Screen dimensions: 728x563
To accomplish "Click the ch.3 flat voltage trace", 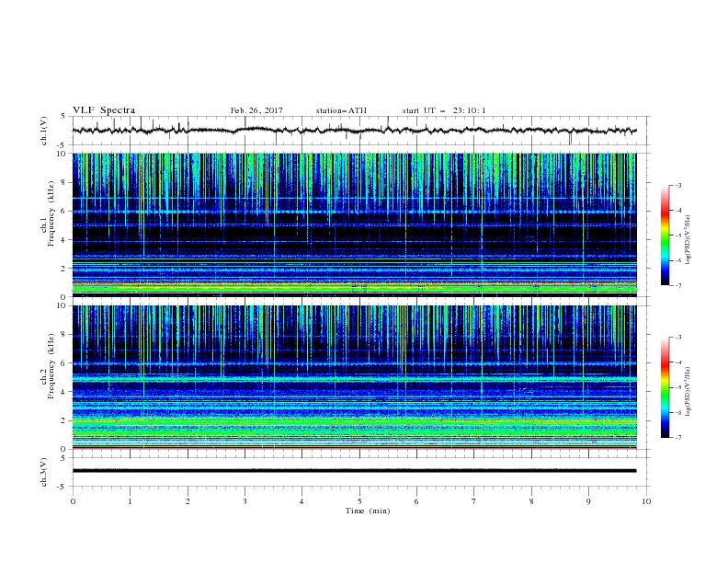I will pyautogui.click(x=354, y=471).
